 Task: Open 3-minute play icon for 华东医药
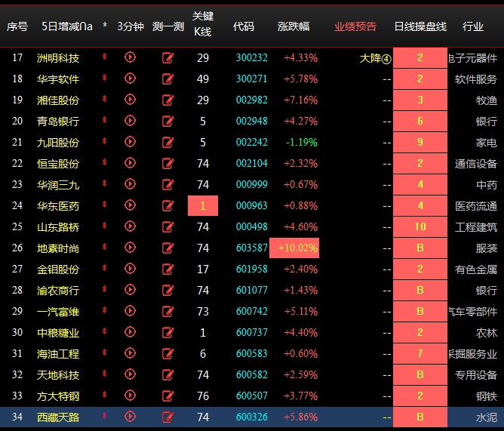pos(131,205)
